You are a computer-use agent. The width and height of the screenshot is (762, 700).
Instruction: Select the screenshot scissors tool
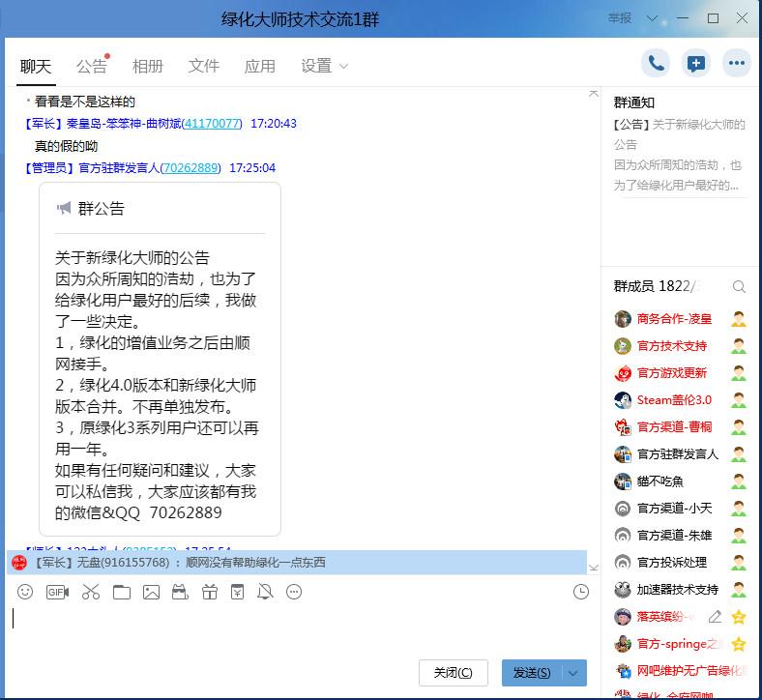90,592
